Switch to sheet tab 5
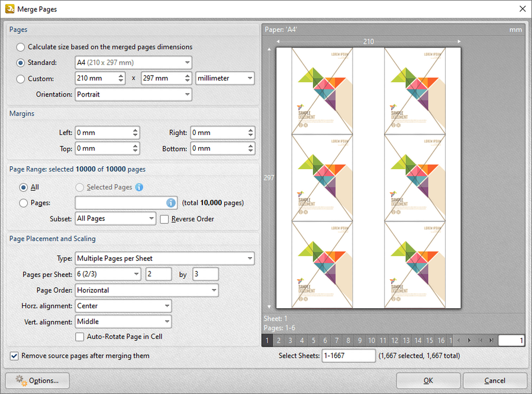532x394 pixels. pyautogui.click(x=314, y=340)
